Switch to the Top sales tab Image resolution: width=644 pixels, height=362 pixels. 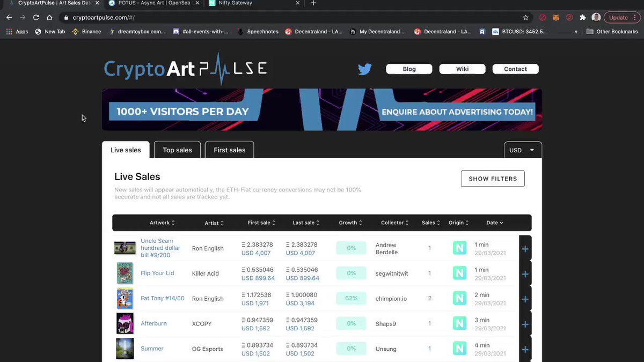pos(177,150)
